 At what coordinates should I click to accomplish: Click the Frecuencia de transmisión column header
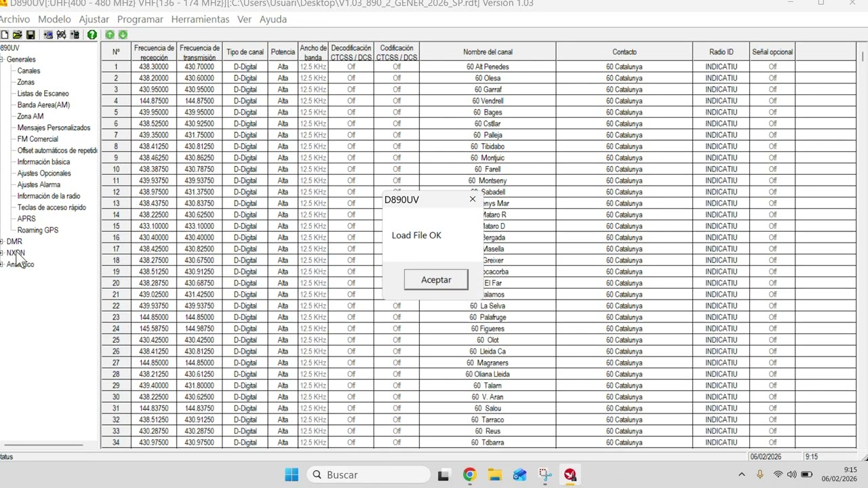(x=199, y=52)
